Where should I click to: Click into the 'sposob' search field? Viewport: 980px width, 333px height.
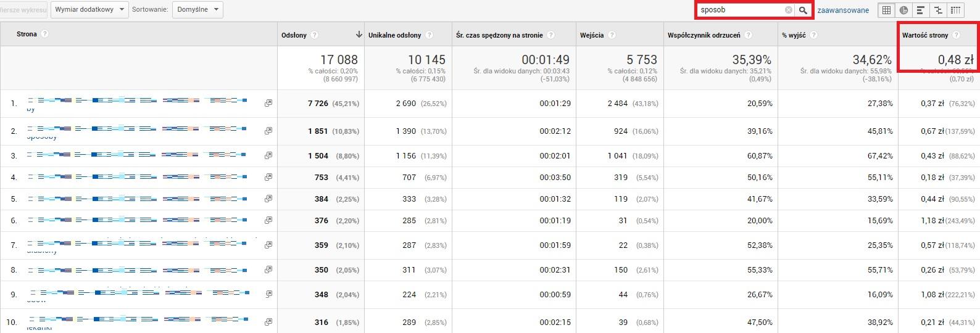tap(741, 10)
